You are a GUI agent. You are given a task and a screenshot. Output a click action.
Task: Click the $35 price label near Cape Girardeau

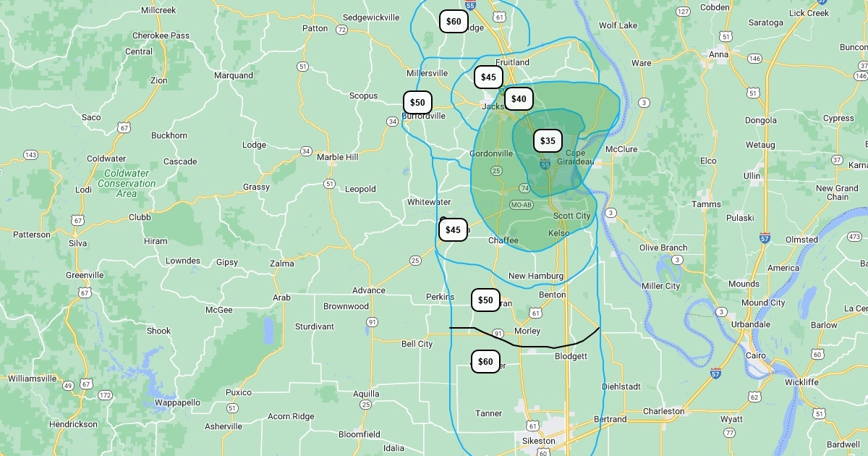tap(548, 141)
